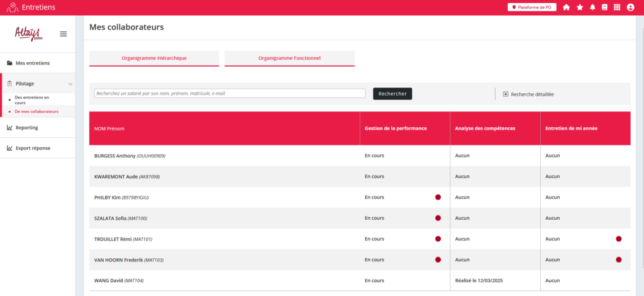Expand Recherche détaillée panel
This screenshot has width=644, height=296.
[528, 94]
